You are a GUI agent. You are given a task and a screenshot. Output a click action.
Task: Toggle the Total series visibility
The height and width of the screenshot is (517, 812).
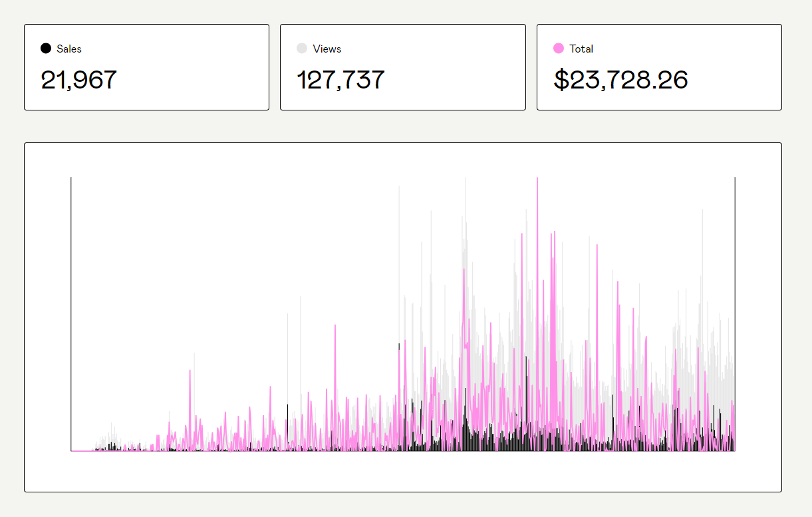(557, 48)
